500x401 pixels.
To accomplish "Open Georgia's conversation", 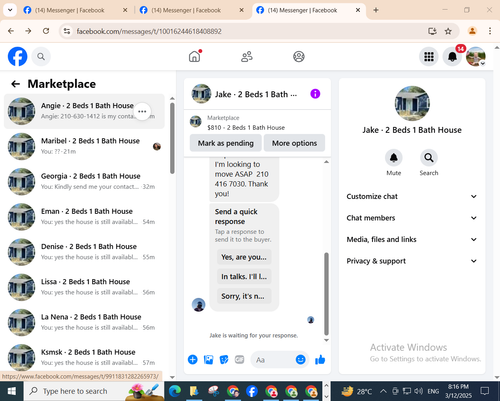I will (x=84, y=182).
